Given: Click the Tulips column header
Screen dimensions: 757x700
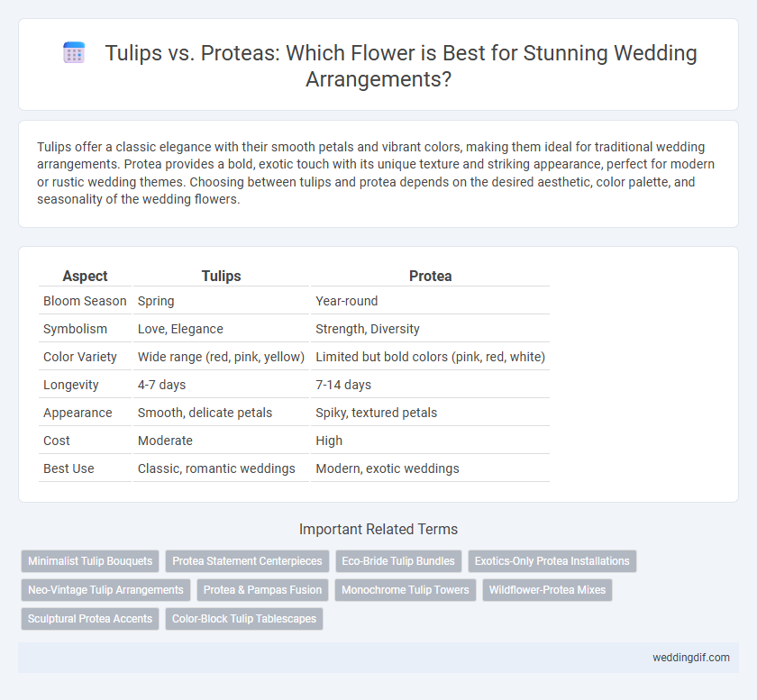Looking at the screenshot, I should click(x=221, y=276).
